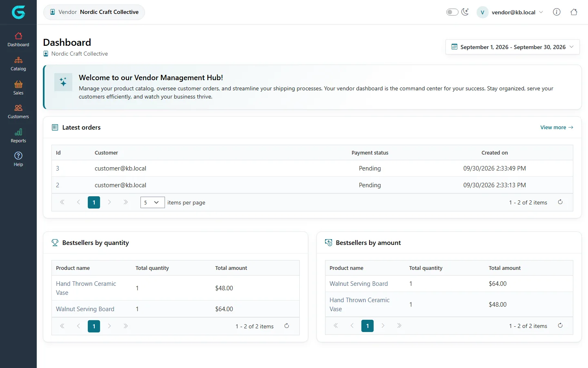Click the Customer column header
Screen dimensions: 588x368
pos(106,153)
